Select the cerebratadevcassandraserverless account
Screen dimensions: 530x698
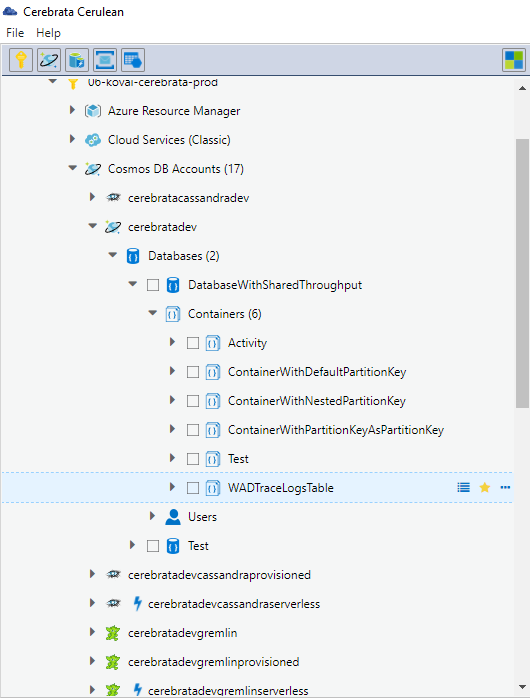click(234, 604)
